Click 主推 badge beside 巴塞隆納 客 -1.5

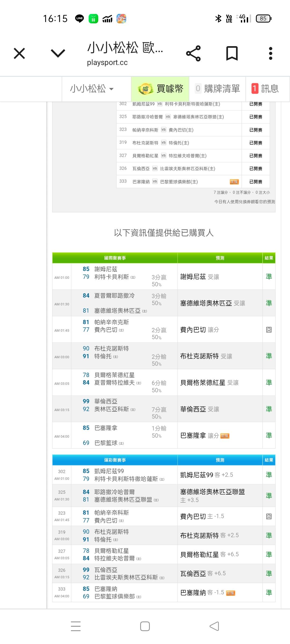coord(231,593)
